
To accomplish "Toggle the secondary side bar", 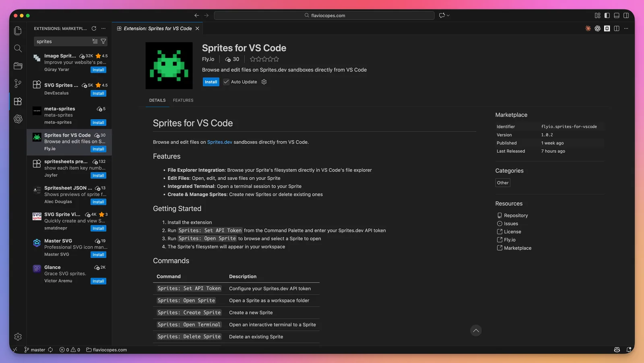I will [x=626, y=15].
